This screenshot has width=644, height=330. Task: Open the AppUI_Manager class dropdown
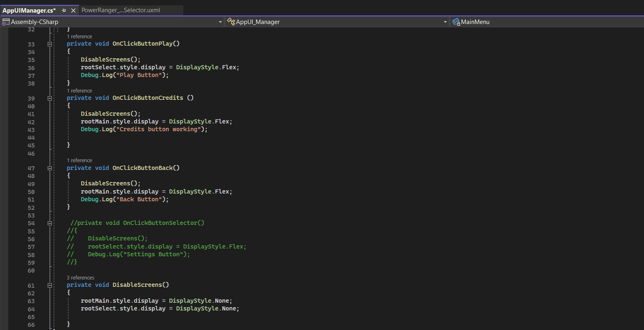445,22
